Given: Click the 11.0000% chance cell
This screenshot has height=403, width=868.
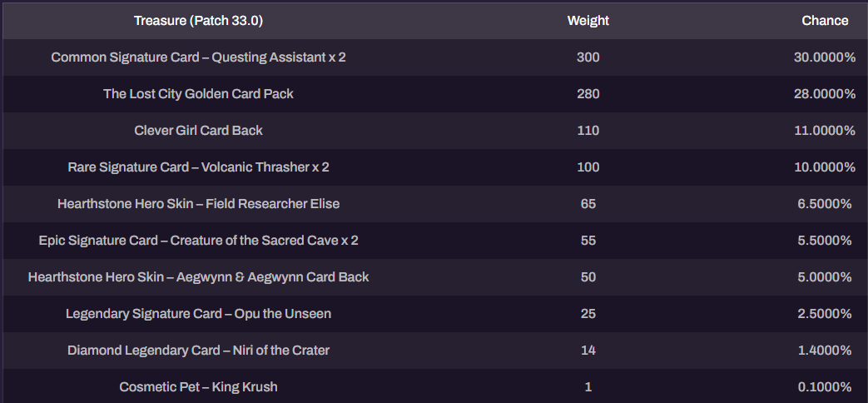Looking at the screenshot, I should [825, 131].
